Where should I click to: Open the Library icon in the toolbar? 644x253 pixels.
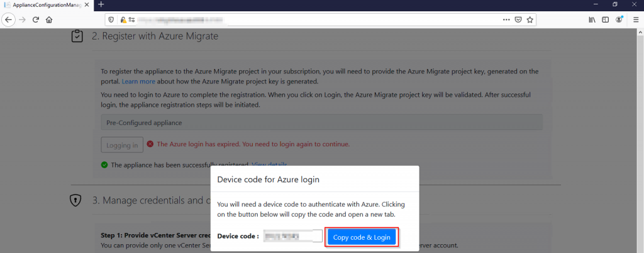tap(592, 19)
